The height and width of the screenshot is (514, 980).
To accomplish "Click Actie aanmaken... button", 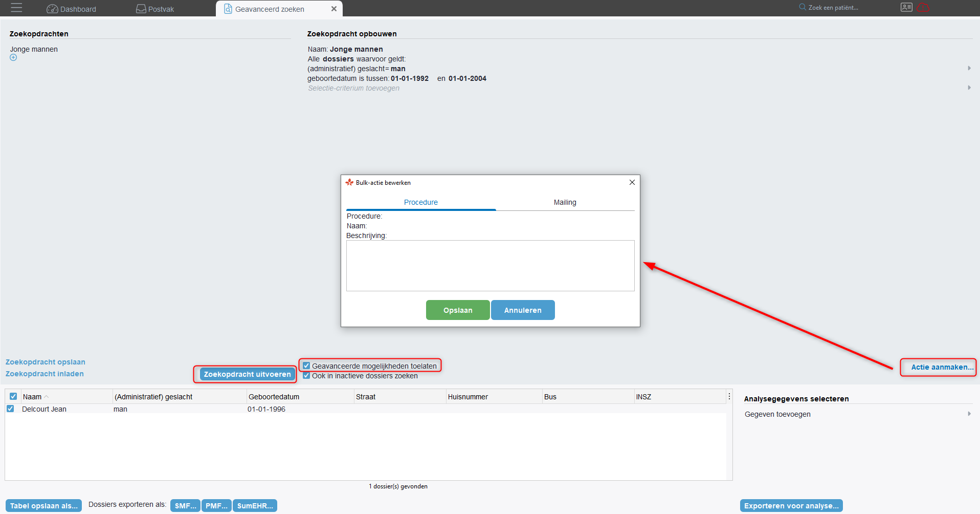I will click(942, 367).
